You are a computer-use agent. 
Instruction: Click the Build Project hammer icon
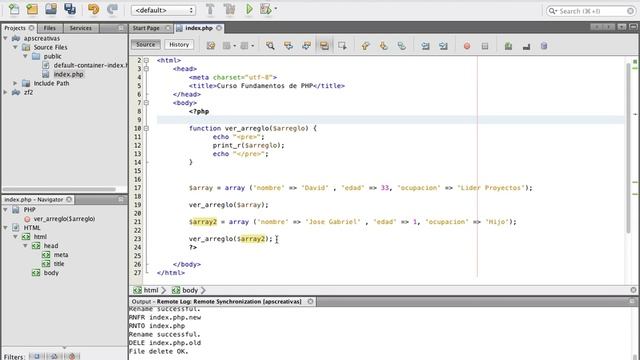tap(210, 9)
